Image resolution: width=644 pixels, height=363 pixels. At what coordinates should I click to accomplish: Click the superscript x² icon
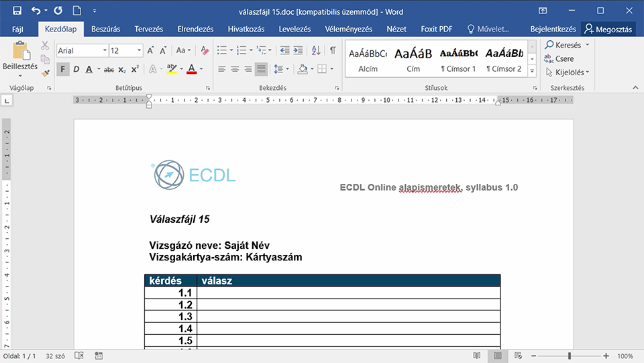(135, 69)
